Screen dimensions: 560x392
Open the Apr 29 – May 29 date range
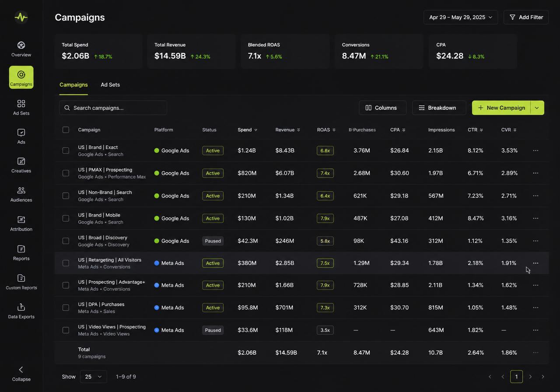(461, 17)
